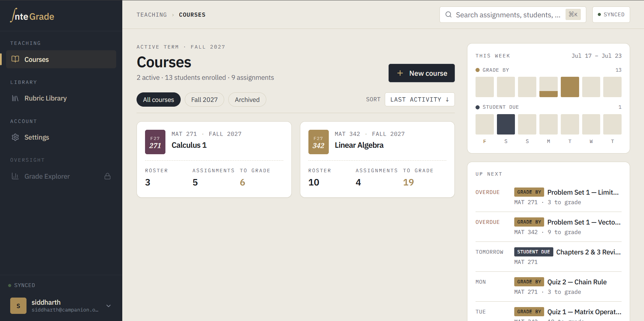Click Linear Algebra to-grade count 19
Image resolution: width=644 pixels, height=321 pixels.
tap(409, 182)
